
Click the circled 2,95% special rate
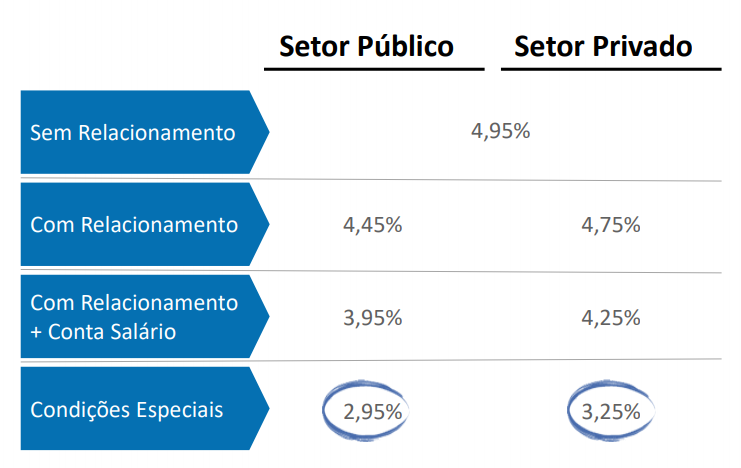pyautogui.click(x=372, y=411)
